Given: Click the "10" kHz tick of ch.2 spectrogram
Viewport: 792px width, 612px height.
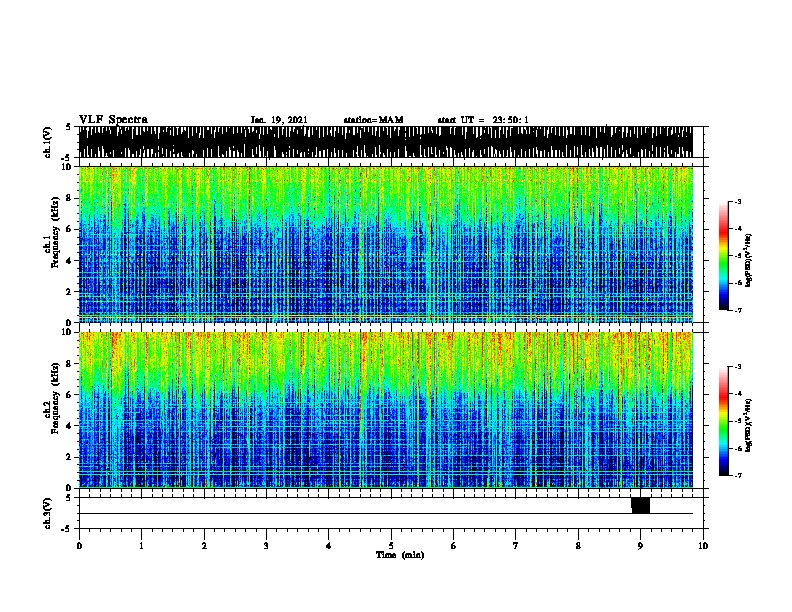Looking at the screenshot, I should (68, 332).
